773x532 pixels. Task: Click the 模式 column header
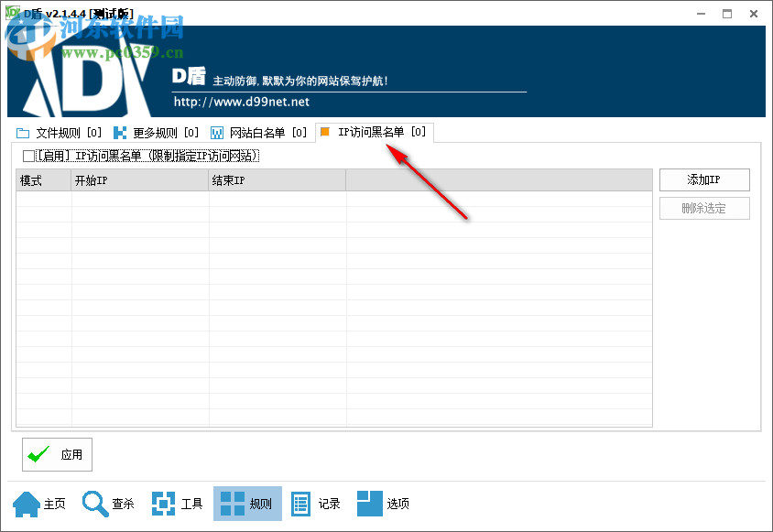click(44, 180)
